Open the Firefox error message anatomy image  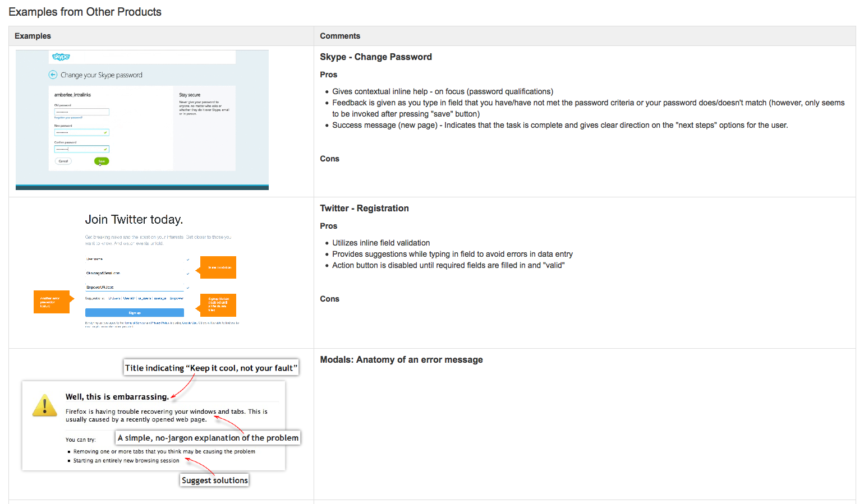161,423
